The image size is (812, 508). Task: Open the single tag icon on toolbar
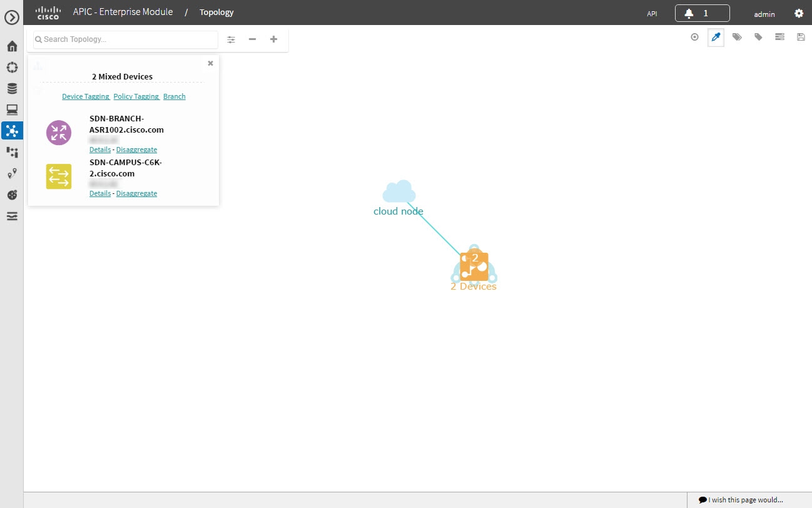click(x=758, y=37)
